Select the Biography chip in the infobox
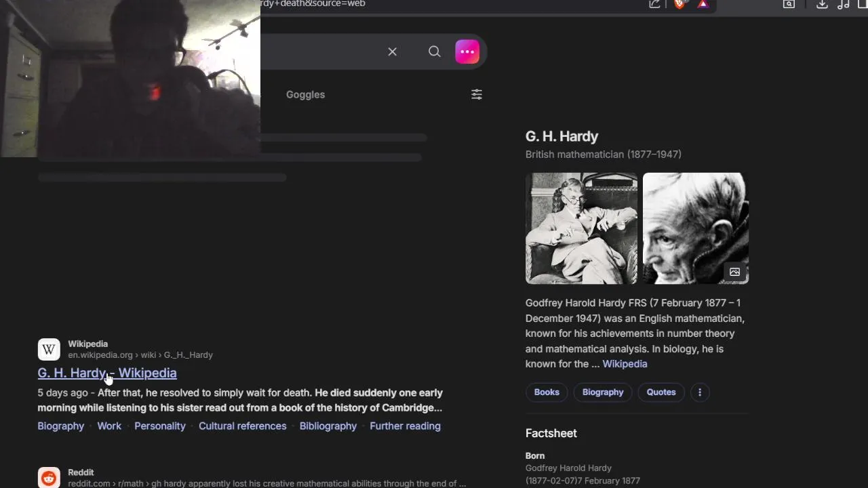This screenshot has width=868, height=488. coord(603,392)
